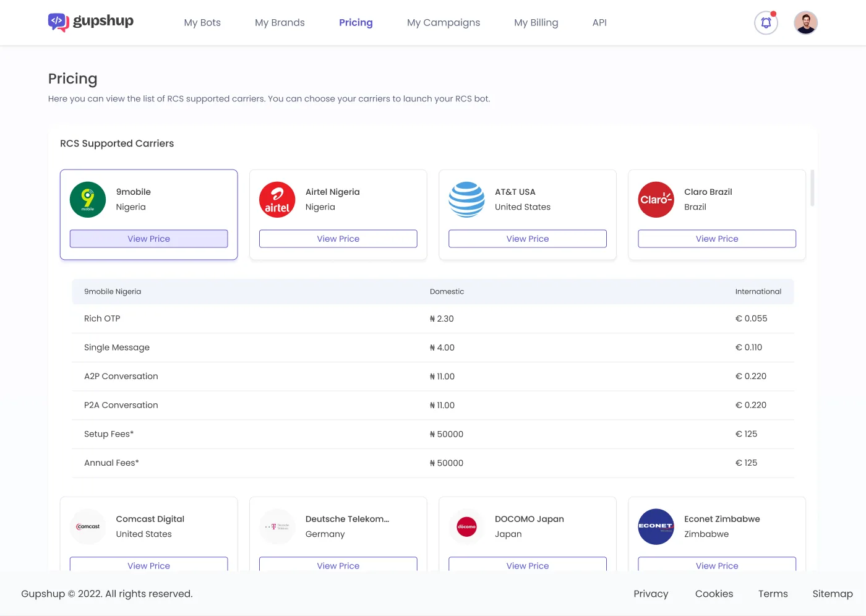View Price for Econet Zimbabwe
This screenshot has height=616, width=866.
click(x=717, y=565)
